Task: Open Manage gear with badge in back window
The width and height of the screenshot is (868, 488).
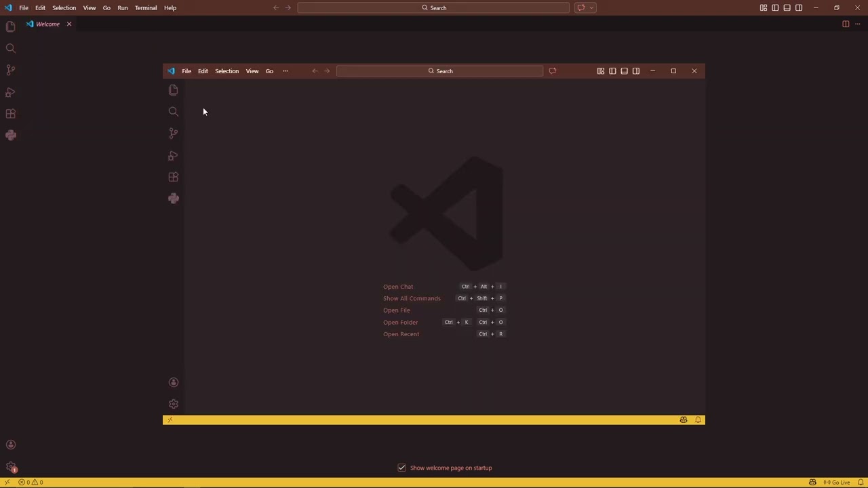Action: click(x=11, y=467)
